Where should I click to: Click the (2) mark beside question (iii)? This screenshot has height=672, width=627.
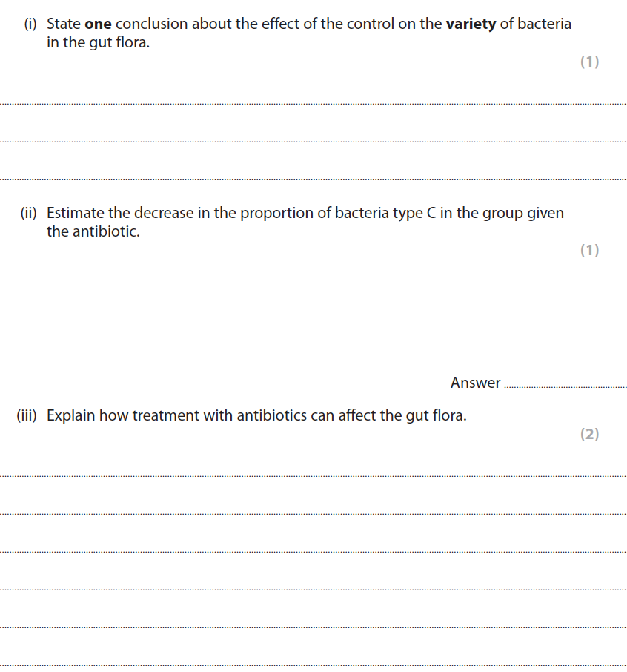(x=589, y=435)
